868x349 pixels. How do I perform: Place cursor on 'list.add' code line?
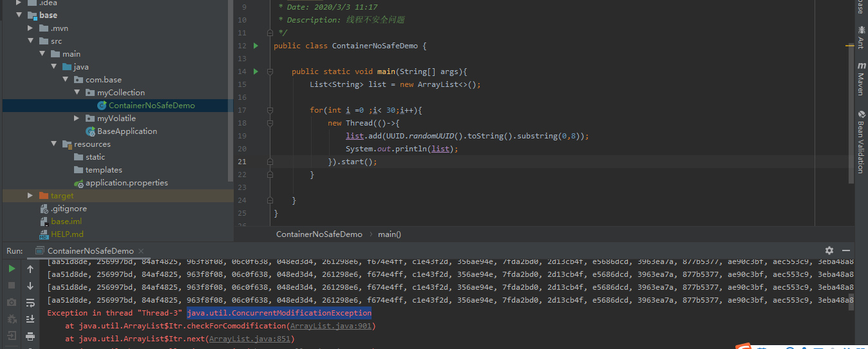pyautogui.click(x=467, y=136)
